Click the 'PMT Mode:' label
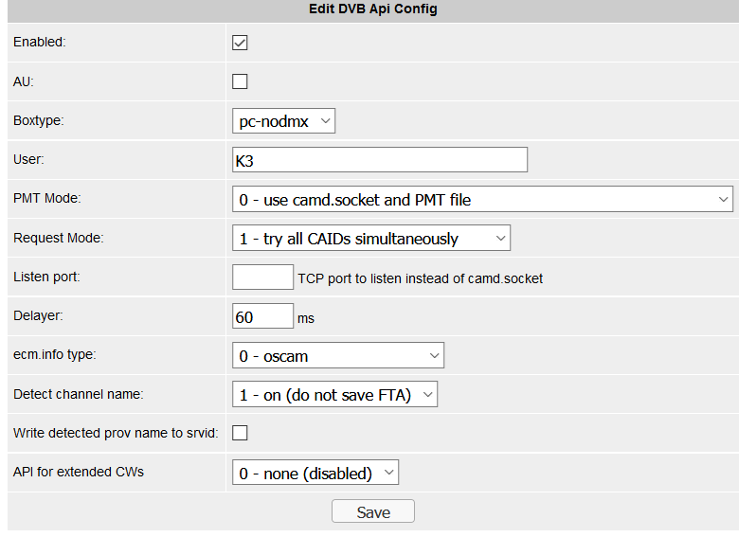Image resolution: width=756 pixels, height=537 pixels. [x=47, y=199]
